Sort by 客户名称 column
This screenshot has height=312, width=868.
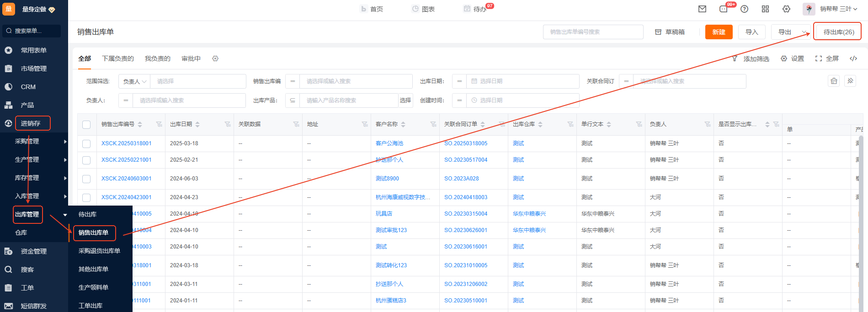coord(403,124)
